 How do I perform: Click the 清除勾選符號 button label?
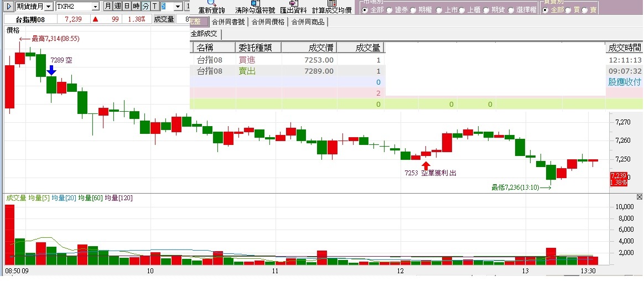coord(255,11)
